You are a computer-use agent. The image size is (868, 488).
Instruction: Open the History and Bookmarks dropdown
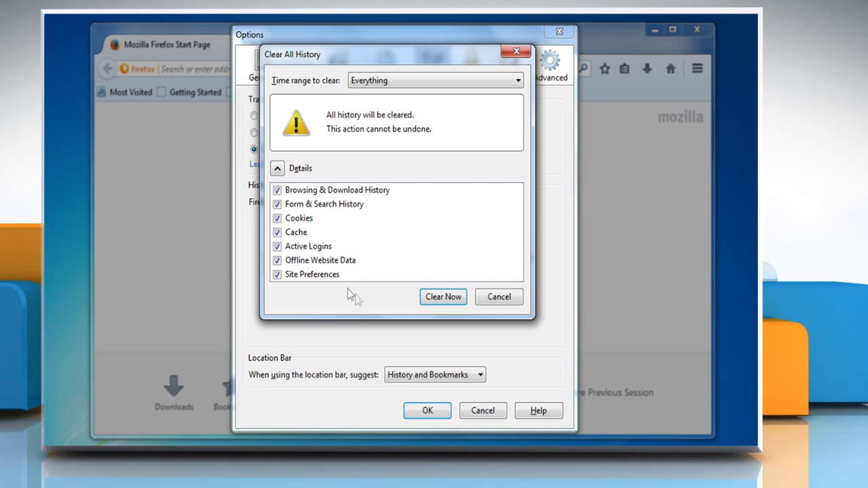435,374
